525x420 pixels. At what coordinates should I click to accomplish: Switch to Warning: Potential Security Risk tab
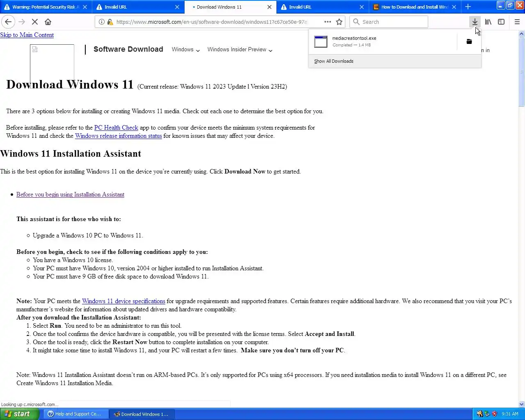click(x=46, y=7)
